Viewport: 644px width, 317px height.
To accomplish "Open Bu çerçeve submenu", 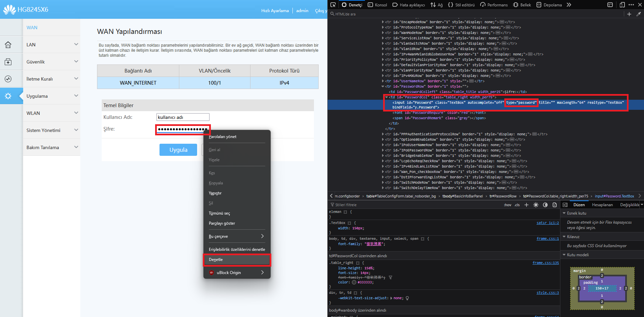I will click(x=237, y=236).
